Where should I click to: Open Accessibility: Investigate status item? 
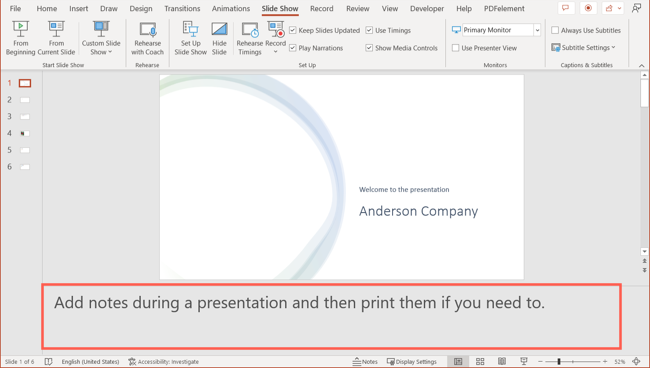(x=163, y=362)
